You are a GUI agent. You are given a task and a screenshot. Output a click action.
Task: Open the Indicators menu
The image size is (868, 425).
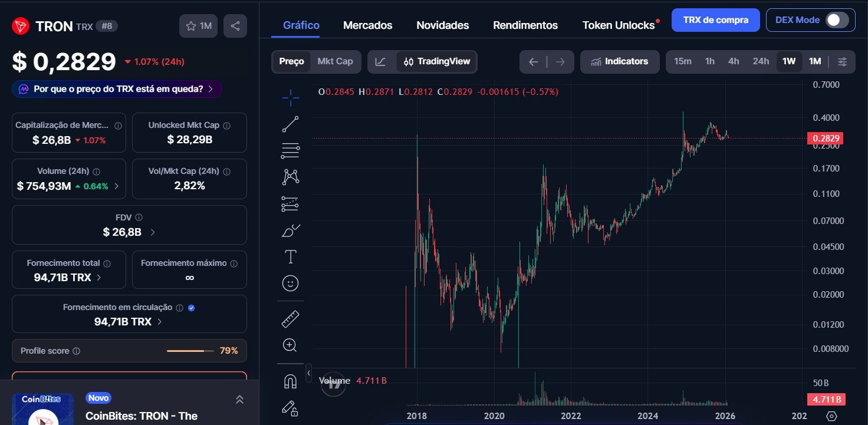tap(620, 61)
